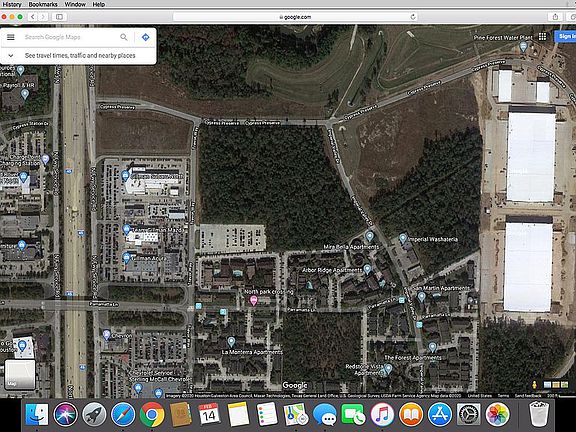Viewport: 576px width, 432px height.
Task: Click the North park crossing label
Action: (269, 292)
